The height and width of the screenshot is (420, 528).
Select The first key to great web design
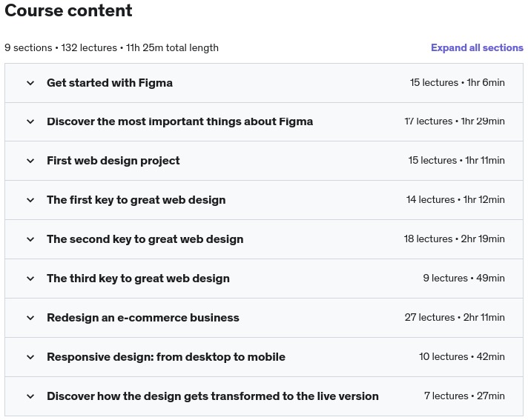point(136,200)
